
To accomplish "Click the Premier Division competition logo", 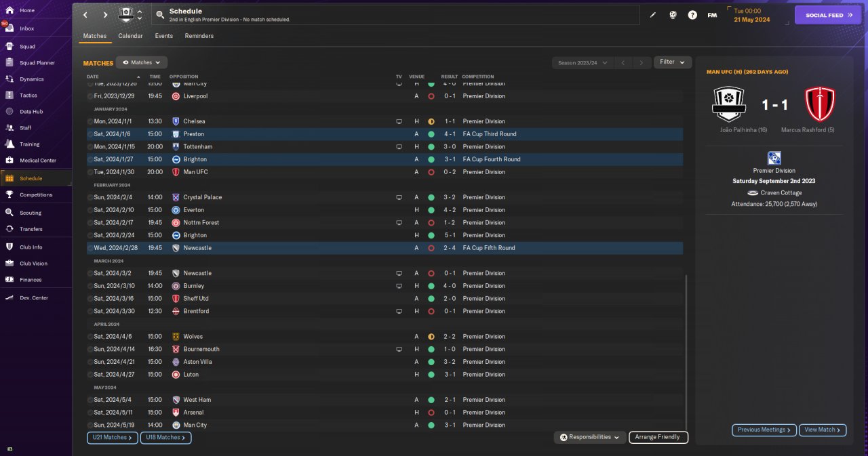I will (774, 158).
